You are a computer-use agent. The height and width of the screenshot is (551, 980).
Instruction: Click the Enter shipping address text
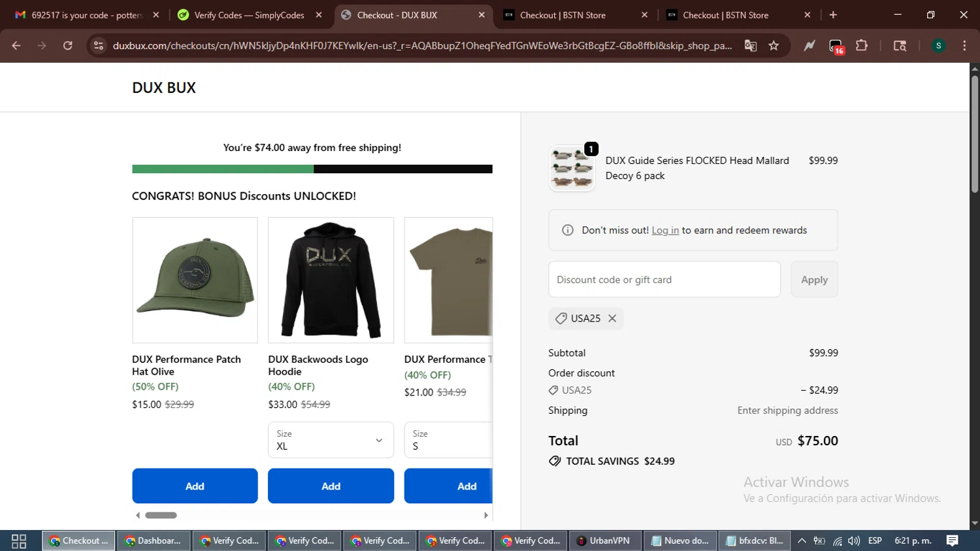pyautogui.click(x=787, y=410)
